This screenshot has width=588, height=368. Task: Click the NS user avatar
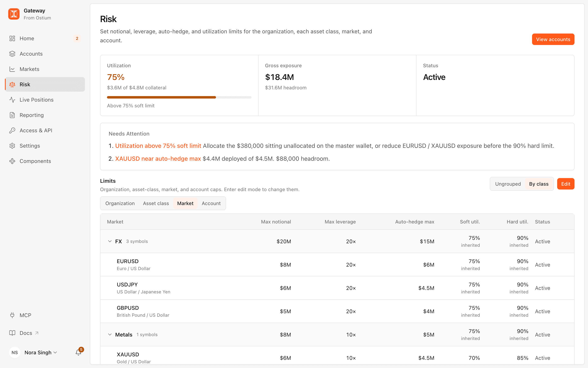pos(14,352)
